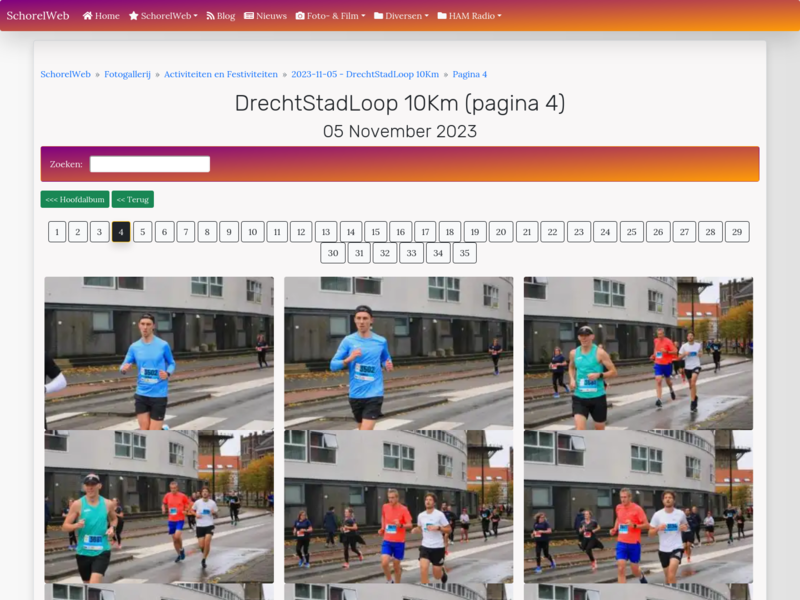Expand the Diversen dropdown
Image resolution: width=800 pixels, height=600 pixels.
tap(401, 16)
